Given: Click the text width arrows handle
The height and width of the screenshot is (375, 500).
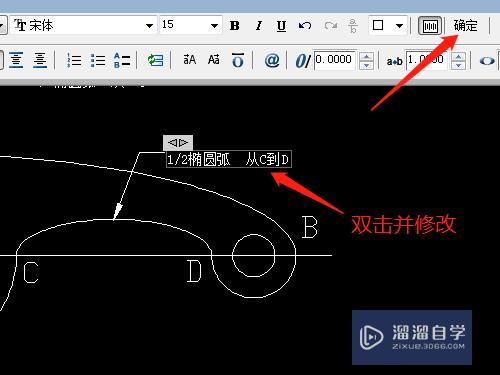Looking at the screenshot, I should (178, 143).
